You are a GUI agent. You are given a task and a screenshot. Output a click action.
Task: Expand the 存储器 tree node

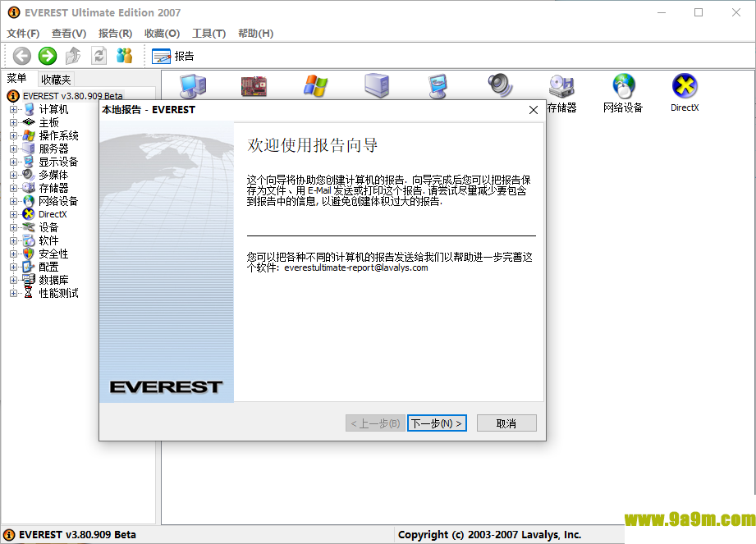[x=13, y=188]
